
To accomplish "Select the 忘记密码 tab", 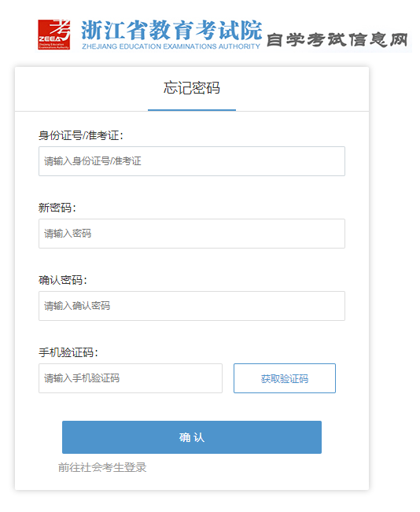I will coord(192,88).
